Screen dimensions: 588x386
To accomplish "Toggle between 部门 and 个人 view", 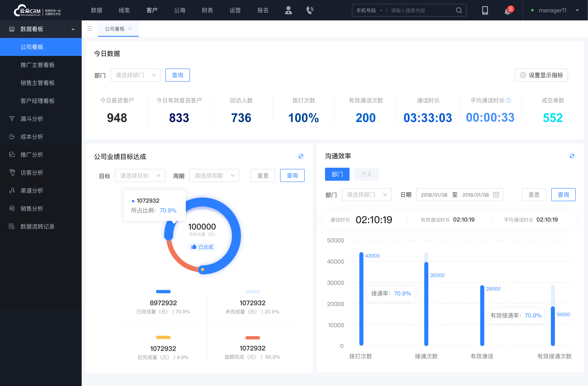I will (366, 174).
